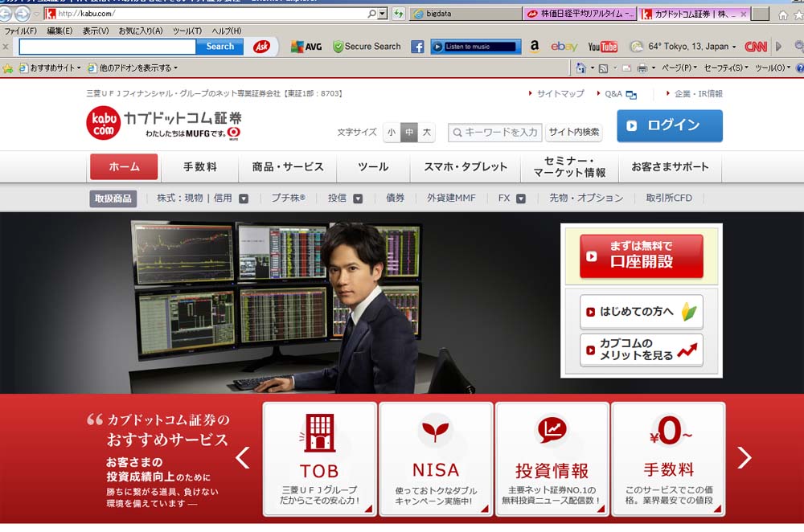Open the weather location dropdown arrow

pyautogui.click(x=734, y=47)
